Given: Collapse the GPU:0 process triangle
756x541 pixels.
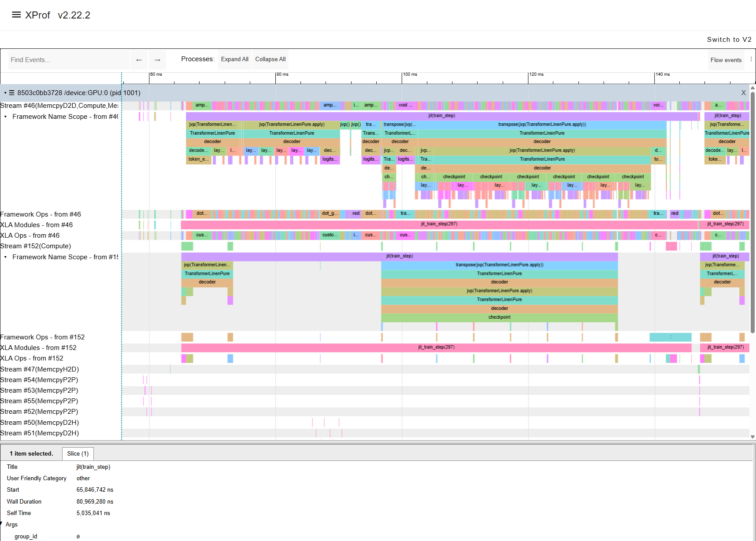Looking at the screenshot, I should click(5, 93).
